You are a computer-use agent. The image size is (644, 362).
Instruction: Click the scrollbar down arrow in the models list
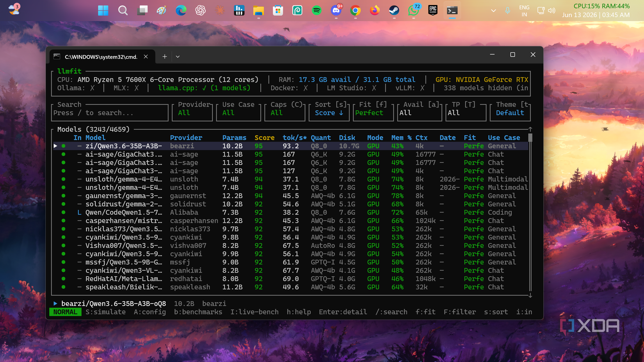(x=530, y=295)
